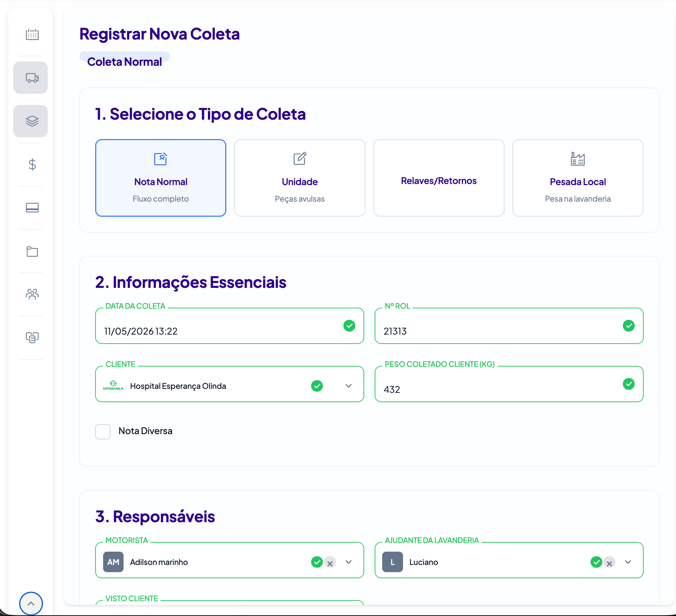Image resolution: width=676 pixels, height=616 pixels.
Task: Click the Cliente field green checkmark
Action: pos(317,386)
